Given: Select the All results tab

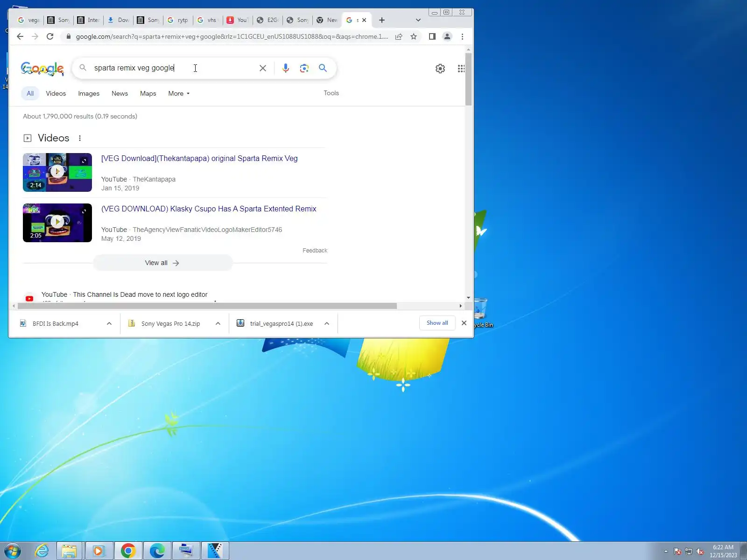Looking at the screenshot, I should [x=30, y=93].
